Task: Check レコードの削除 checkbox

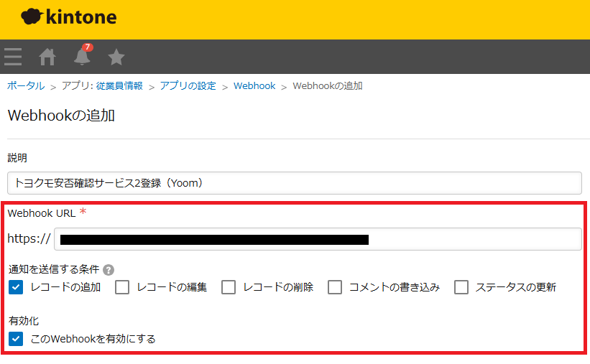Action: pyautogui.click(x=229, y=287)
